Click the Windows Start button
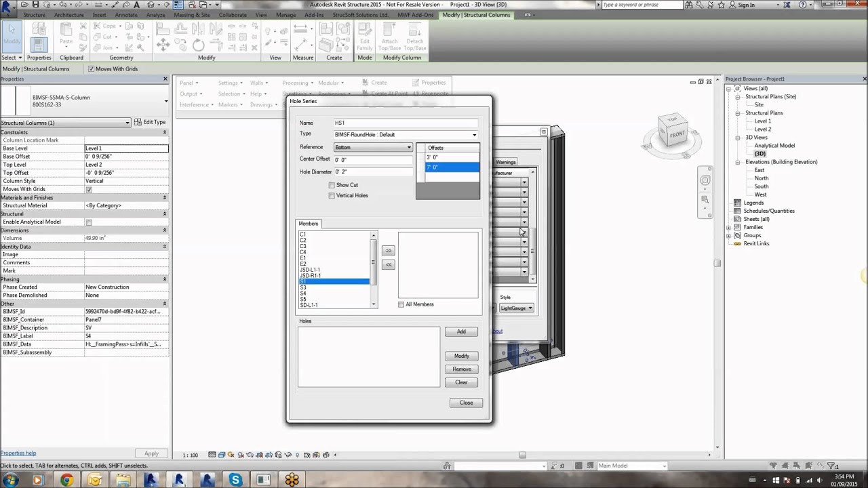Viewport: 868px width, 488px height. click(x=12, y=480)
